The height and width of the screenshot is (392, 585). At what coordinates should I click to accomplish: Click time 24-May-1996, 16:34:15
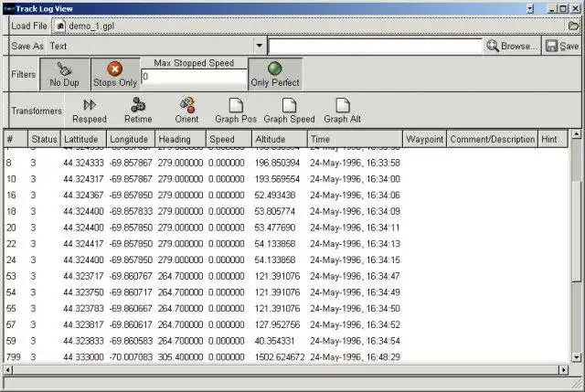pyautogui.click(x=355, y=260)
